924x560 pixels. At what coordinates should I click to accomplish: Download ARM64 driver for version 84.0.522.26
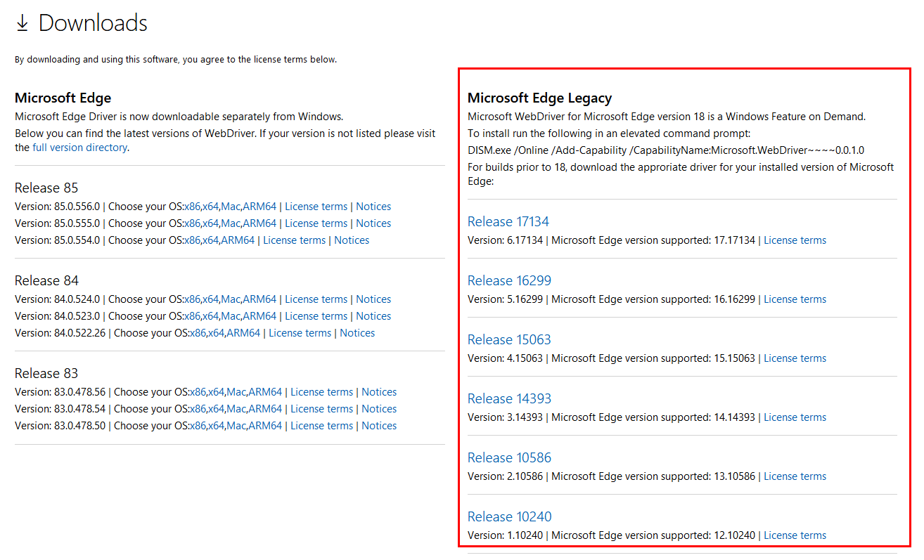[243, 333]
